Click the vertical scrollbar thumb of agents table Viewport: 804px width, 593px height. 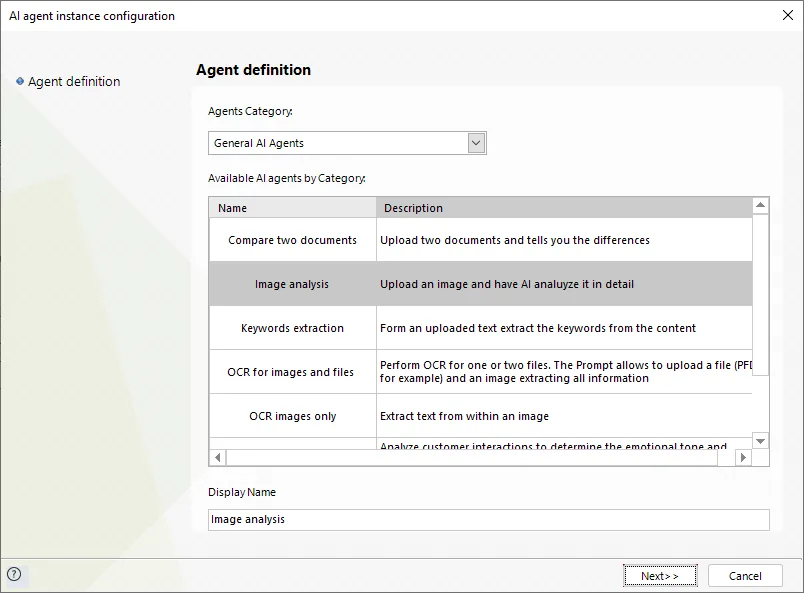pyautogui.click(x=760, y=295)
